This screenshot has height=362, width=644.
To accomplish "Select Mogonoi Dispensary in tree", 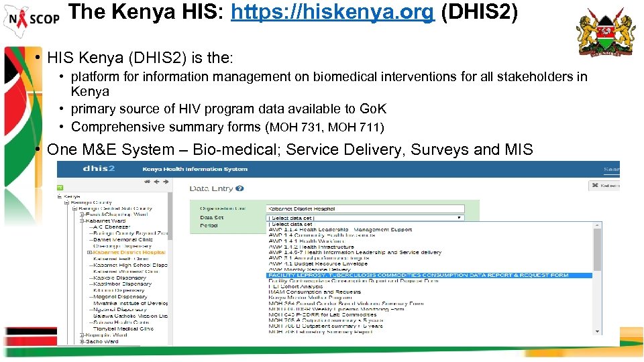I will [x=120, y=297].
